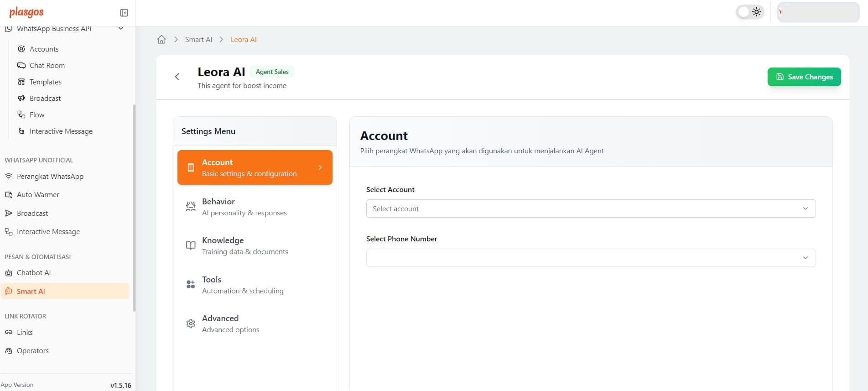Open the Select Phone Number dropdown

click(x=591, y=258)
